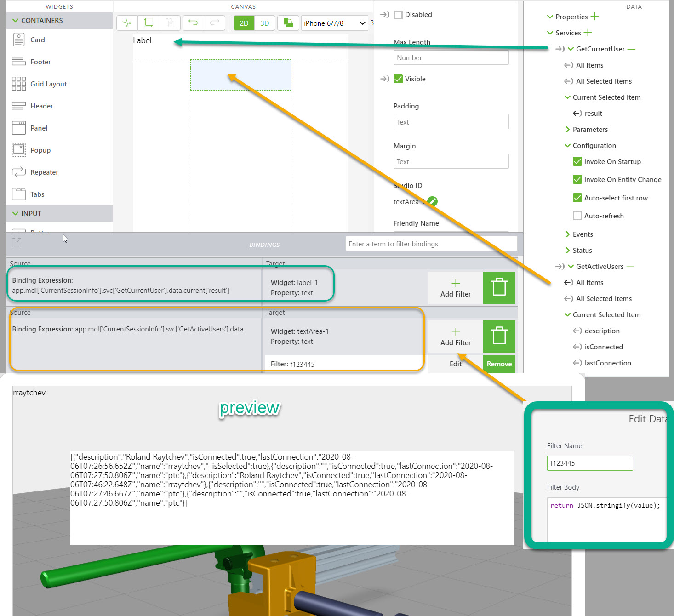This screenshot has height=616, width=674.
Task: Uncheck the Visible checkbox
Action: 398,79
